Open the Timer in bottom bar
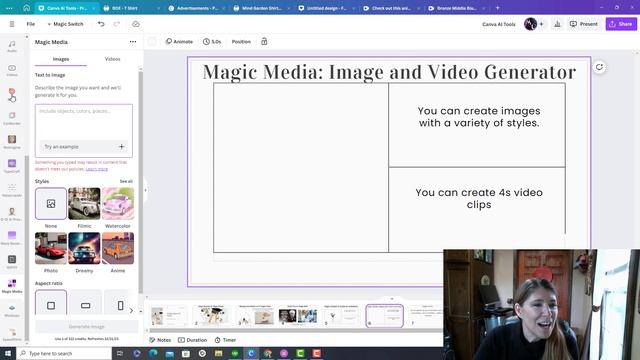The image size is (640, 360). tap(225, 340)
